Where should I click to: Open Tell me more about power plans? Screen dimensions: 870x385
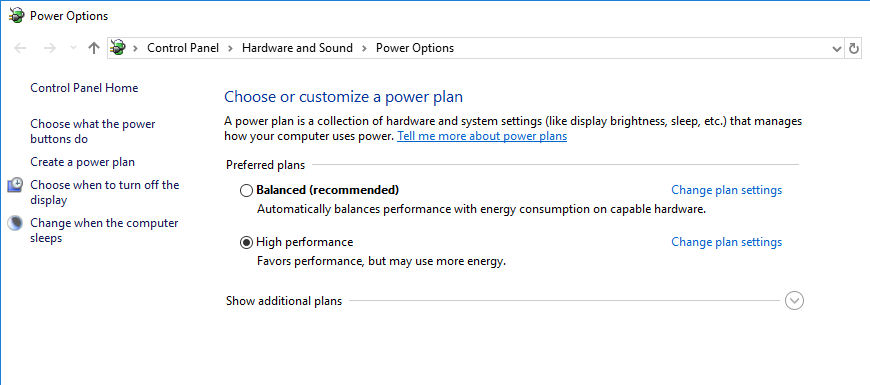pos(482,136)
